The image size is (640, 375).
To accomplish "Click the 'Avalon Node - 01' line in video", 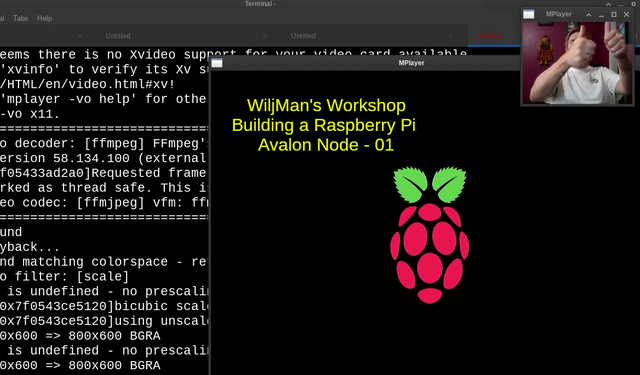I will coord(326,145).
